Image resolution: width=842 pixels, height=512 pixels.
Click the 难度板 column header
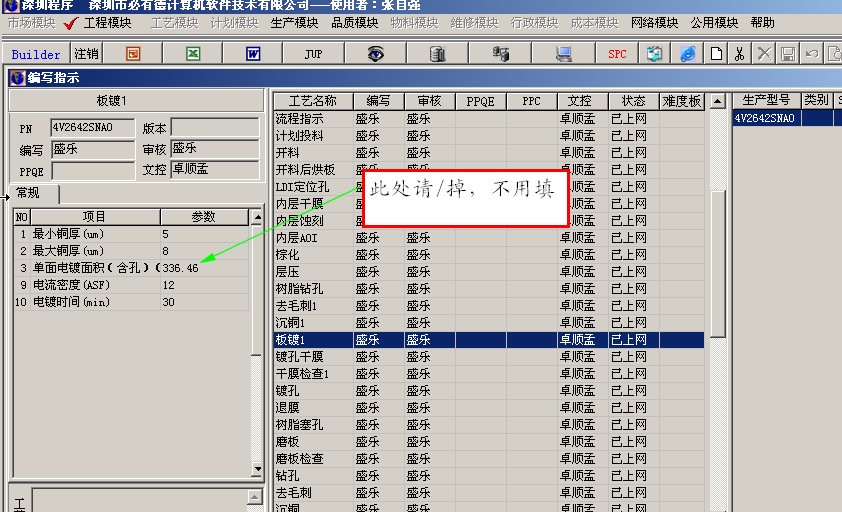pyautogui.click(x=681, y=101)
